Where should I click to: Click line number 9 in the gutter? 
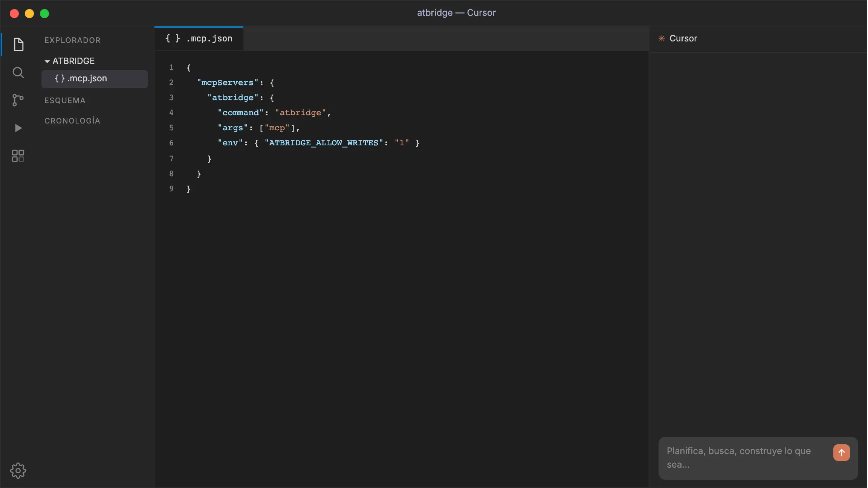171,189
